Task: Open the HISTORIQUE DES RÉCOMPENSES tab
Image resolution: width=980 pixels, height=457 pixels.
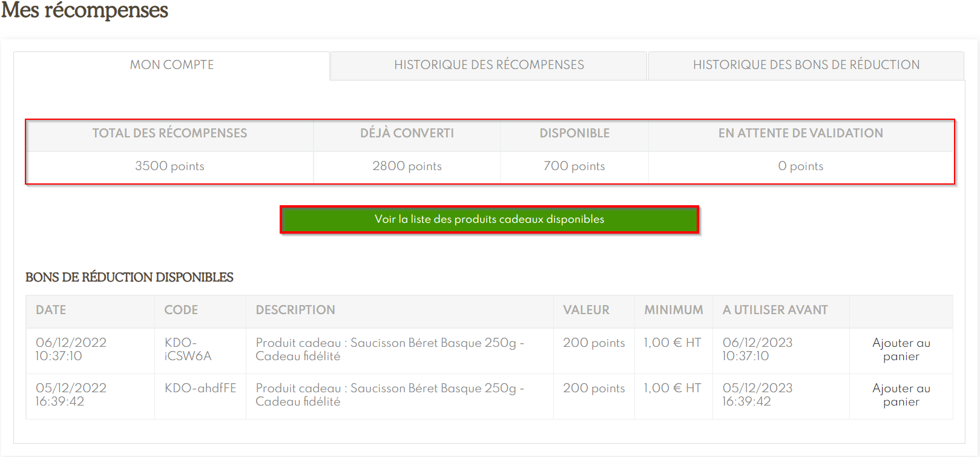Action: pyautogui.click(x=488, y=65)
